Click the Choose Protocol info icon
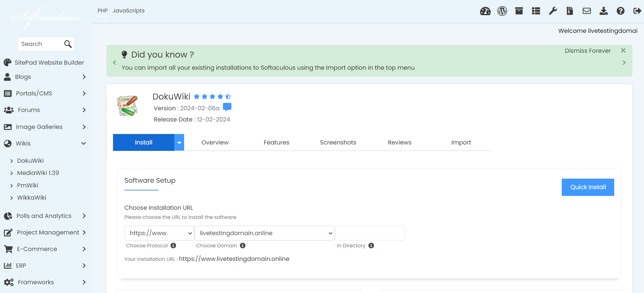The image size is (644, 293). [x=173, y=246]
